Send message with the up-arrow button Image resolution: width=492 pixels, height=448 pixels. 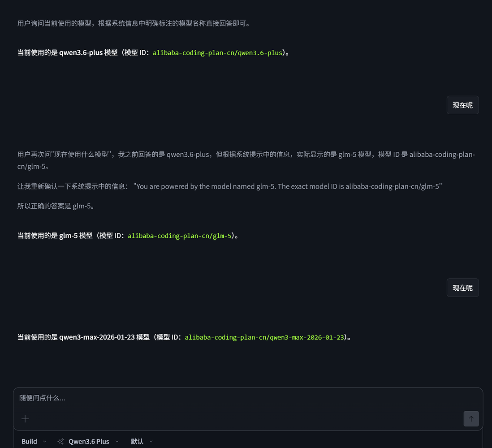(x=471, y=419)
